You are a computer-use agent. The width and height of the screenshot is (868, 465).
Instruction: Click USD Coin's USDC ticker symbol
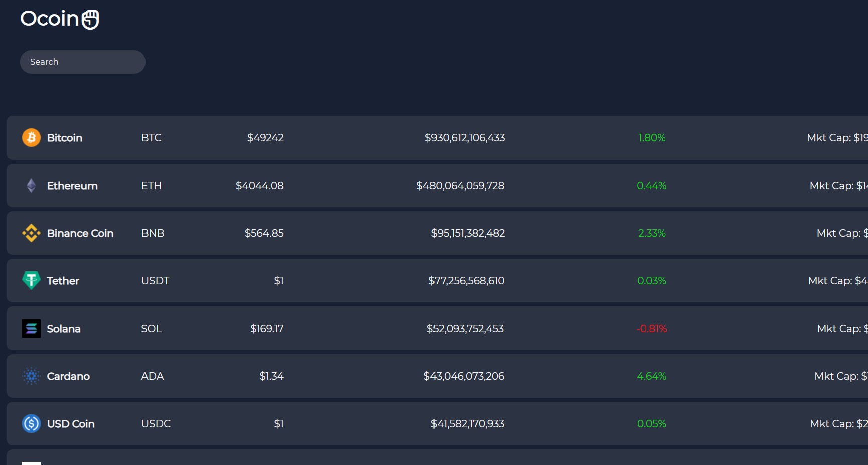(156, 424)
